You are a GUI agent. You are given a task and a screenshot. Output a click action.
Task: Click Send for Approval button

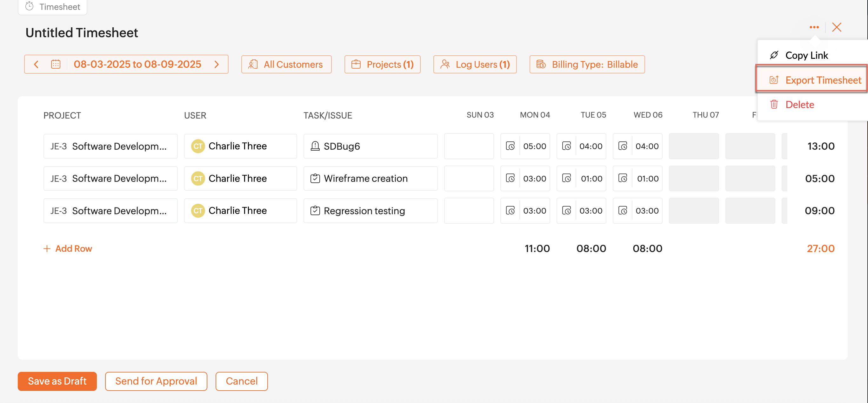point(156,381)
